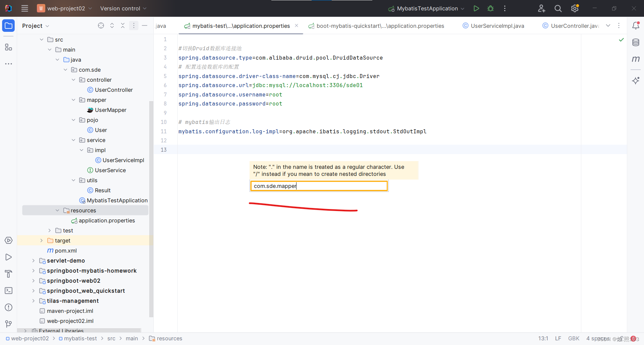Click resources breadcrumb in navigation bar
Image resolution: width=644 pixels, height=345 pixels.
click(x=166, y=339)
